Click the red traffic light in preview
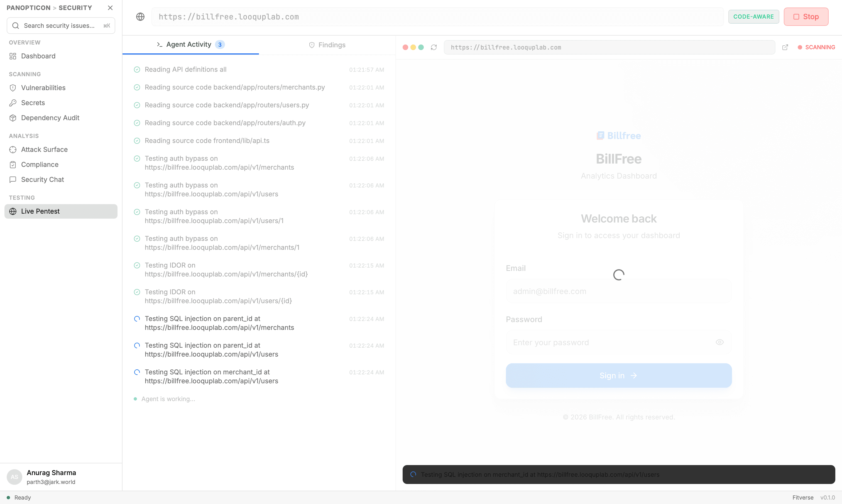 pos(405,47)
